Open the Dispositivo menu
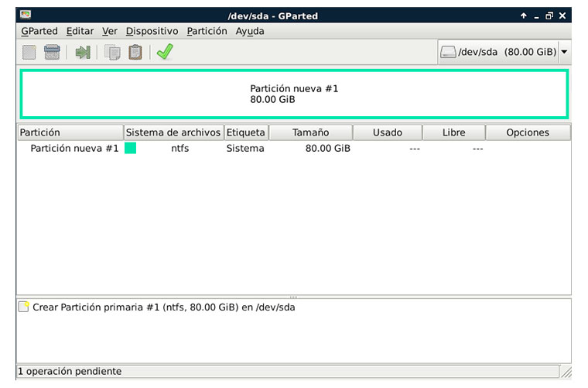The height and width of the screenshot is (388, 588). tap(152, 31)
